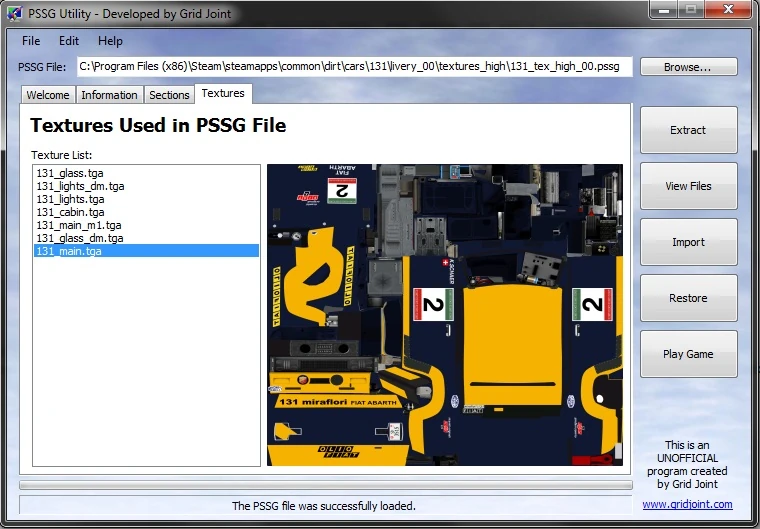
Task: Open the www.gridjoint.com link
Action: (687, 504)
